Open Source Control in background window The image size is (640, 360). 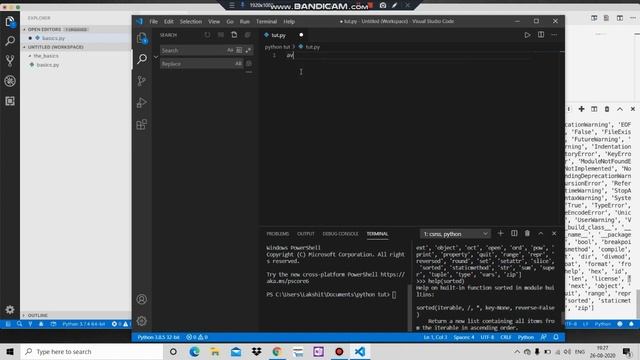click(x=10, y=61)
